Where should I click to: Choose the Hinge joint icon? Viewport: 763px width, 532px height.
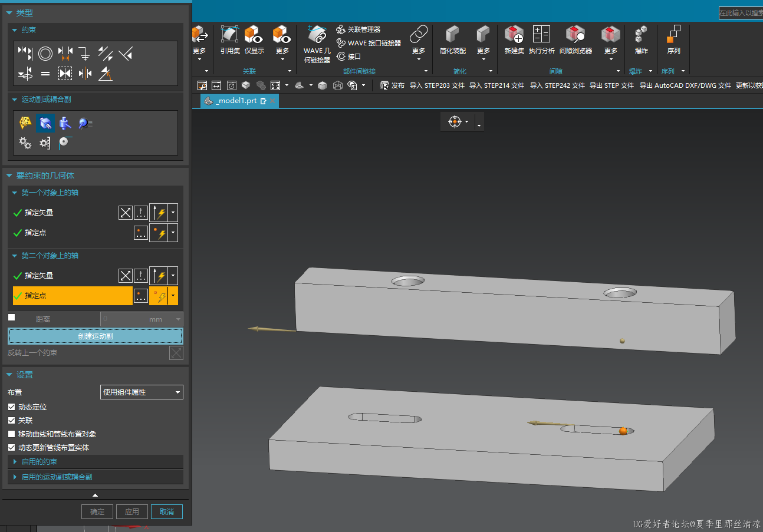pyautogui.click(x=25, y=123)
